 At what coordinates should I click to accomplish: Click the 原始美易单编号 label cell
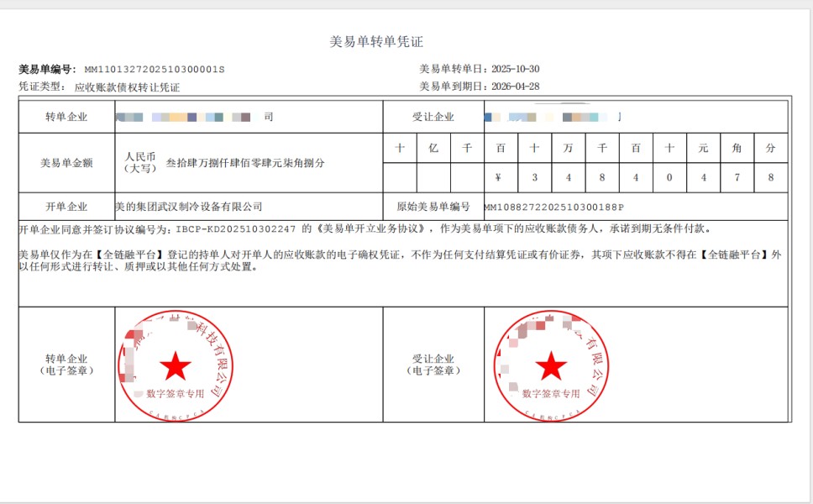click(x=433, y=206)
